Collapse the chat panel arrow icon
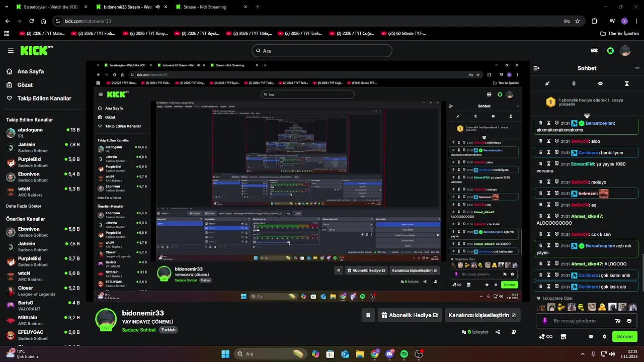 tap(536, 68)
